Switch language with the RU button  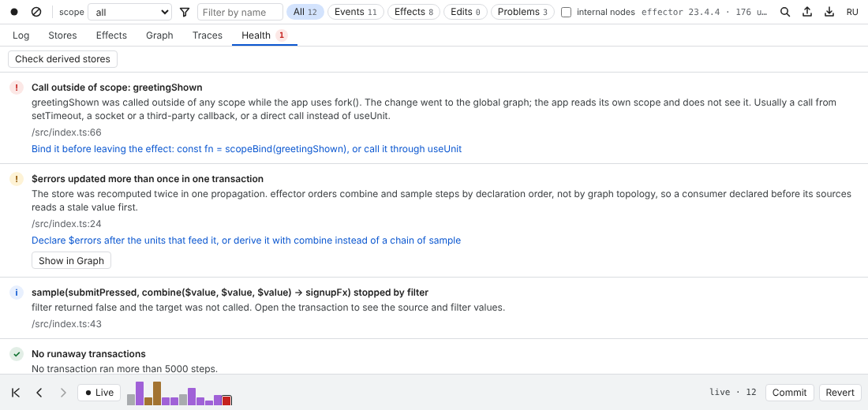click(852, 12)
